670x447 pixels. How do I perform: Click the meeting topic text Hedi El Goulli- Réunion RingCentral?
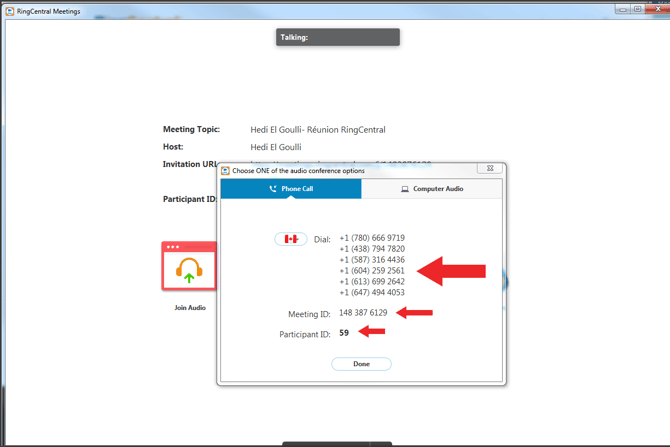click(318, 129)
